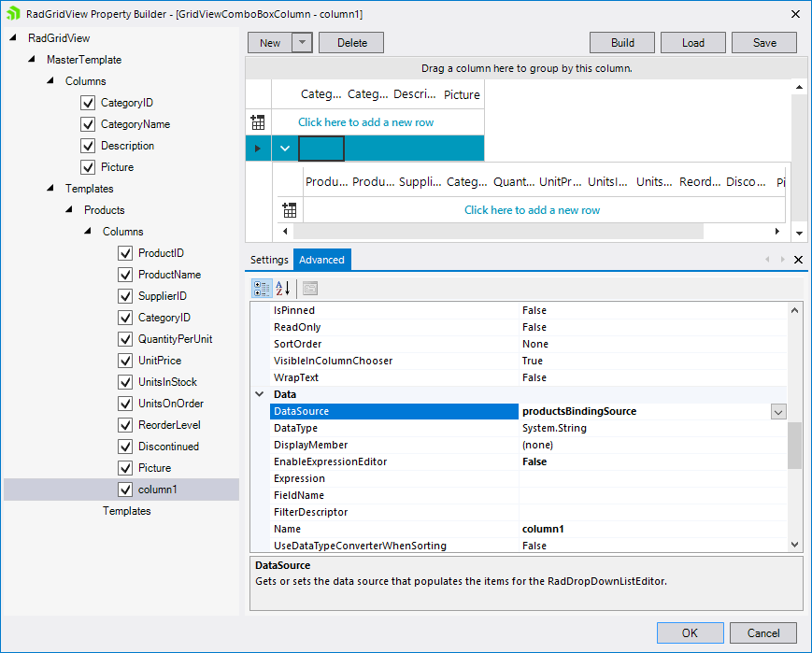Click the Delete button

[x=351, y=42]
